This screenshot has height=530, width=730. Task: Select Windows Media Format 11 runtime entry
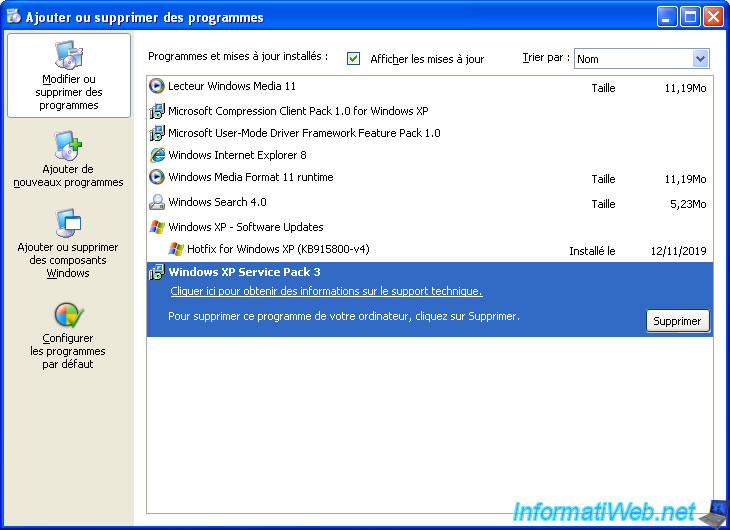(x=250, y=177)
